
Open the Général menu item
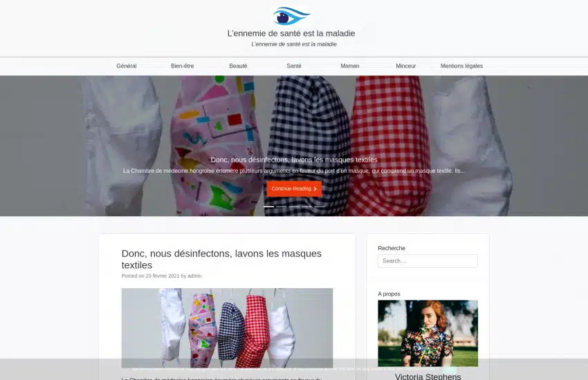[x=127, y=66]
